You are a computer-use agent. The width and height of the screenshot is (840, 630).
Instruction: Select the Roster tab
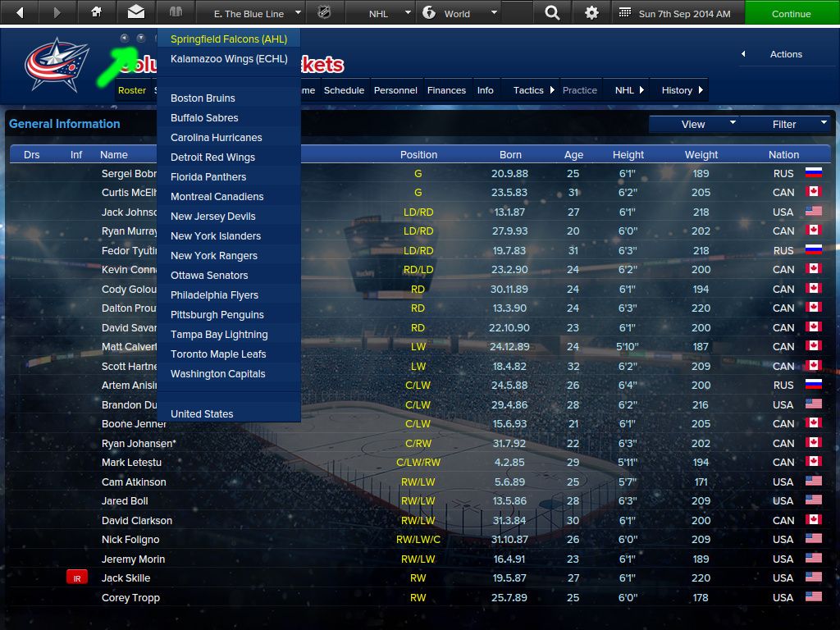tap(132, 90)
